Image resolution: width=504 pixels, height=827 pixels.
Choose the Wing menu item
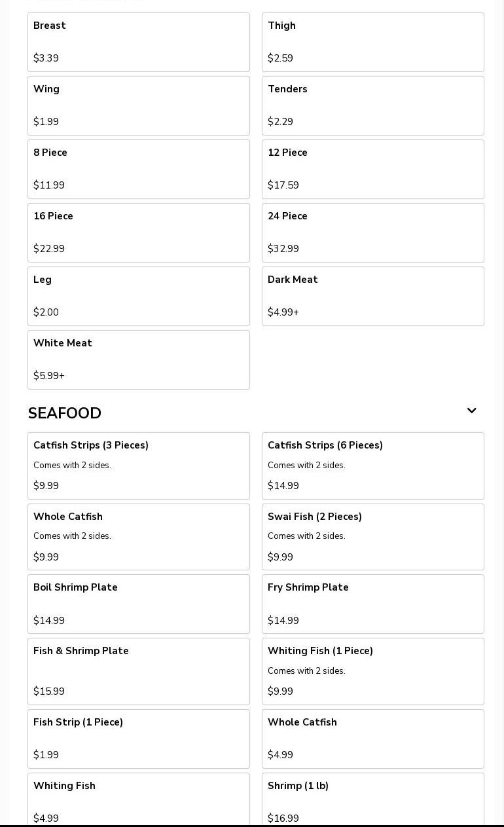tap(139, 105)
